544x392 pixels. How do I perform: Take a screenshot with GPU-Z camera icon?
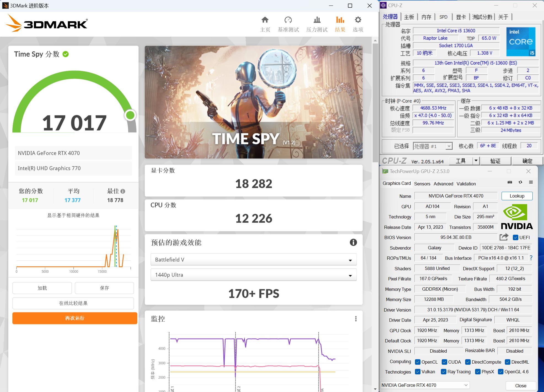point(510,182)
